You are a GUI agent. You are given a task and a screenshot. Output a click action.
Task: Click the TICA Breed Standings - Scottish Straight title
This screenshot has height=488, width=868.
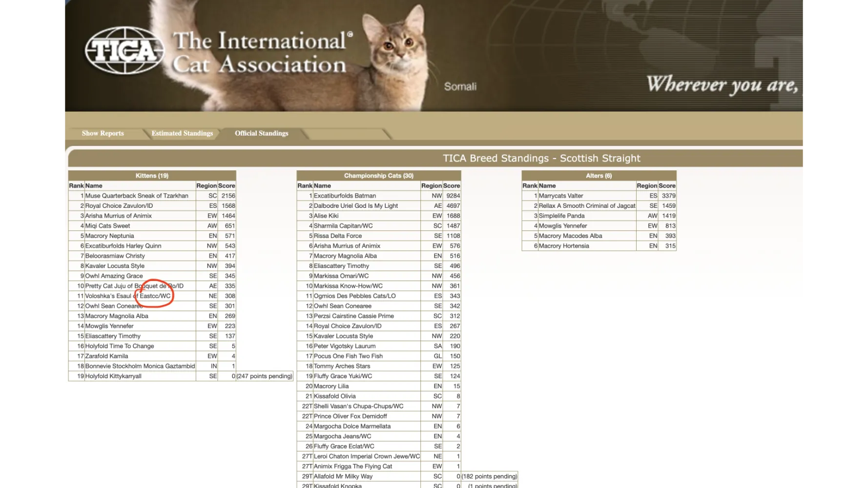(541, 158)
